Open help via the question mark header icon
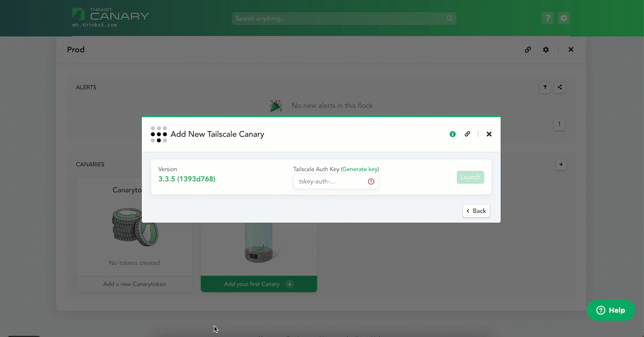 (547, 18)
